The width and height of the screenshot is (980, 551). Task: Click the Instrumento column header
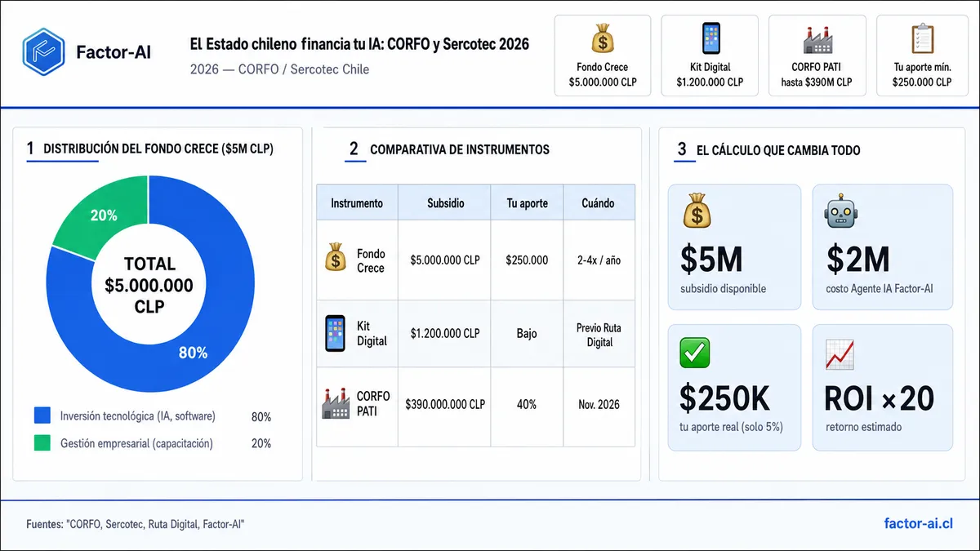(x=357, y=202)
